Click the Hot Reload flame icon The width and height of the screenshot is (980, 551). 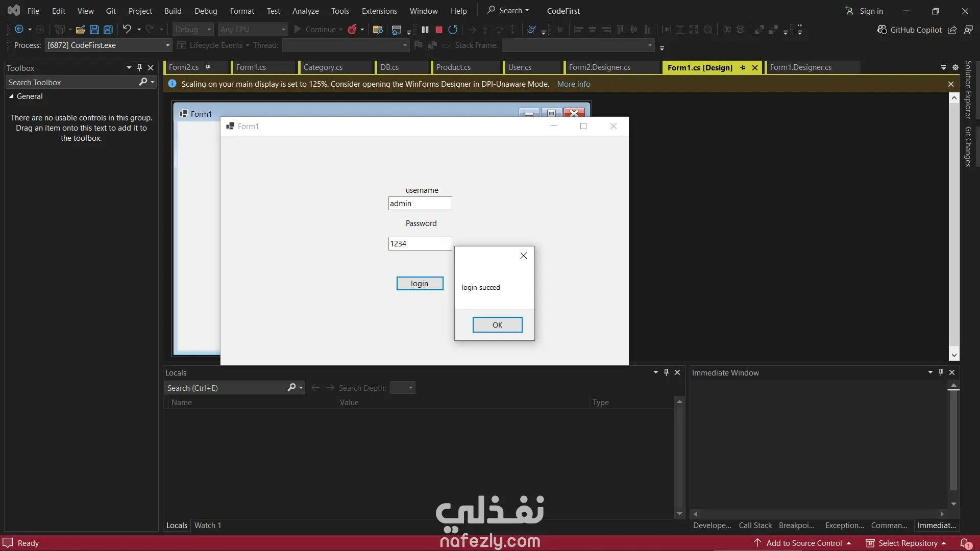(x=352, y=30)
